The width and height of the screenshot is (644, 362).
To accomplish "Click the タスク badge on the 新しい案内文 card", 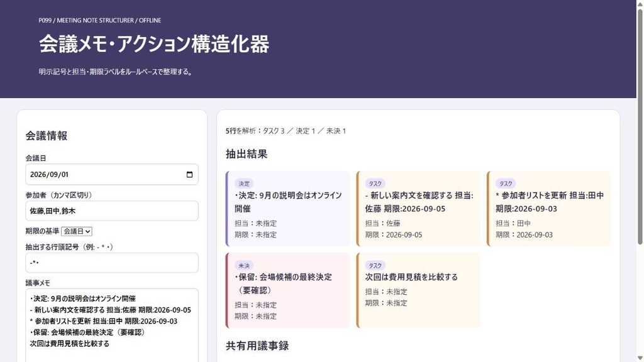I will (x=375, y=184).
